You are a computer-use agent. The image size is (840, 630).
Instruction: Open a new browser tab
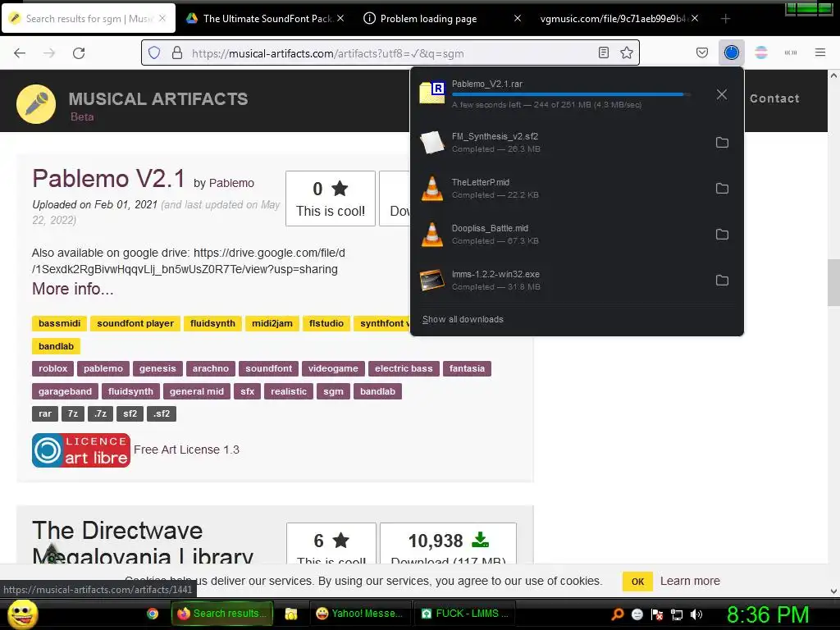click(725, 19)
